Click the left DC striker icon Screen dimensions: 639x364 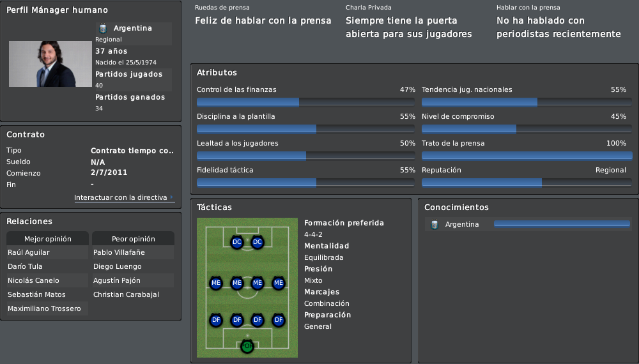[237, 242]
